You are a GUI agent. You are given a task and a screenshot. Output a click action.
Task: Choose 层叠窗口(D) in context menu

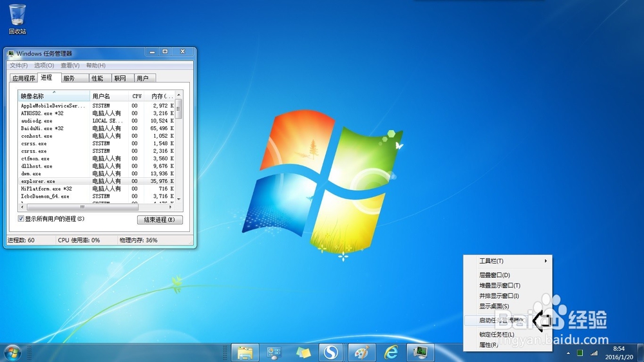(x=507, y=275)
